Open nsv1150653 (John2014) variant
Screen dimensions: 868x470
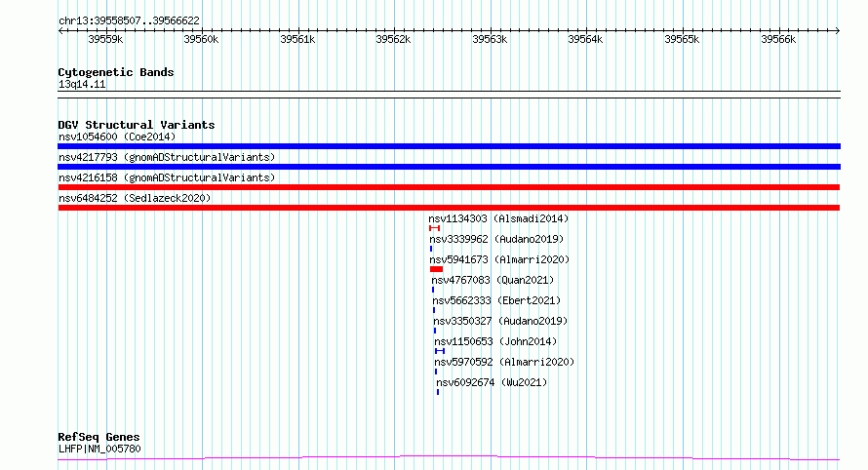click(x=495, y=341)
